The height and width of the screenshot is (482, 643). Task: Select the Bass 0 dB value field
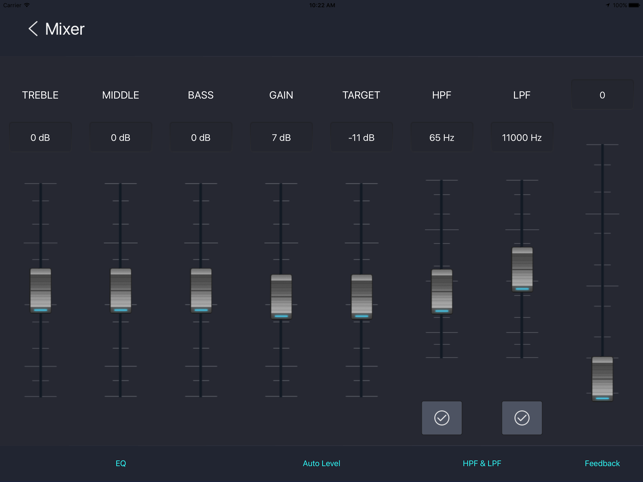pos(201,137)
